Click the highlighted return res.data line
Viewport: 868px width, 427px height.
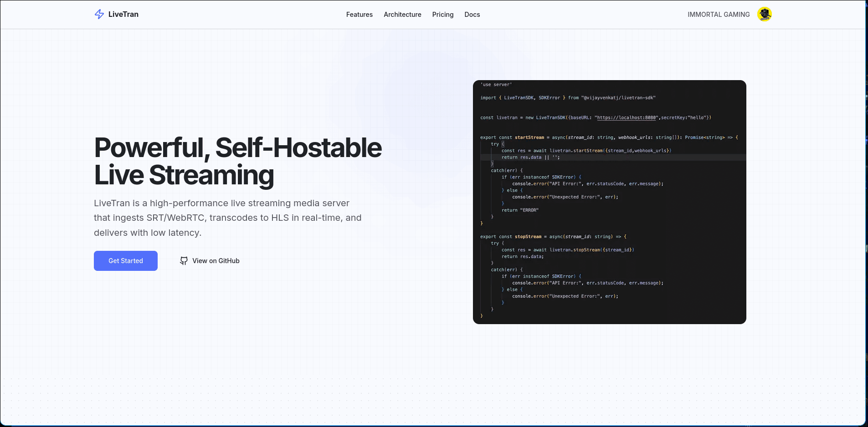pyautogui.click(x=530, y=158)
